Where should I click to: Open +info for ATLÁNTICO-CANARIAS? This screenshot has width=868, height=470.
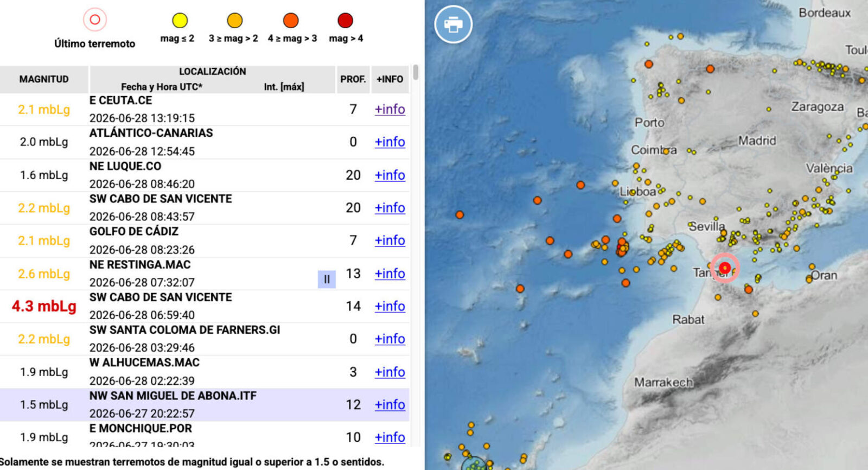click(390, 142)
